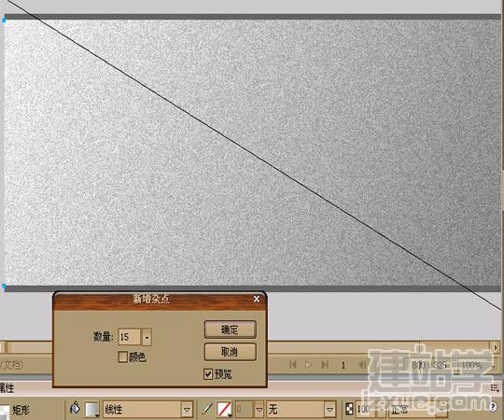
Task: Click the play animation icon
Action: point(308,365)
